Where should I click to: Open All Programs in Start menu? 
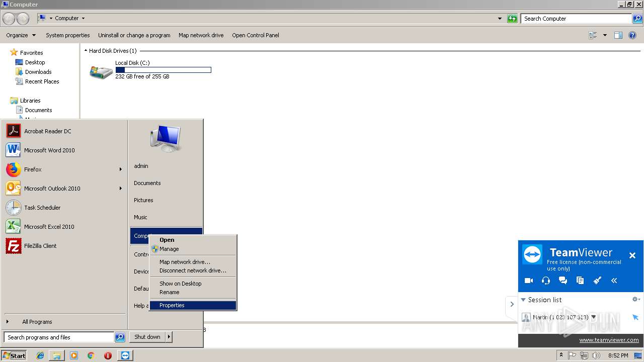[x=37, y=322]
